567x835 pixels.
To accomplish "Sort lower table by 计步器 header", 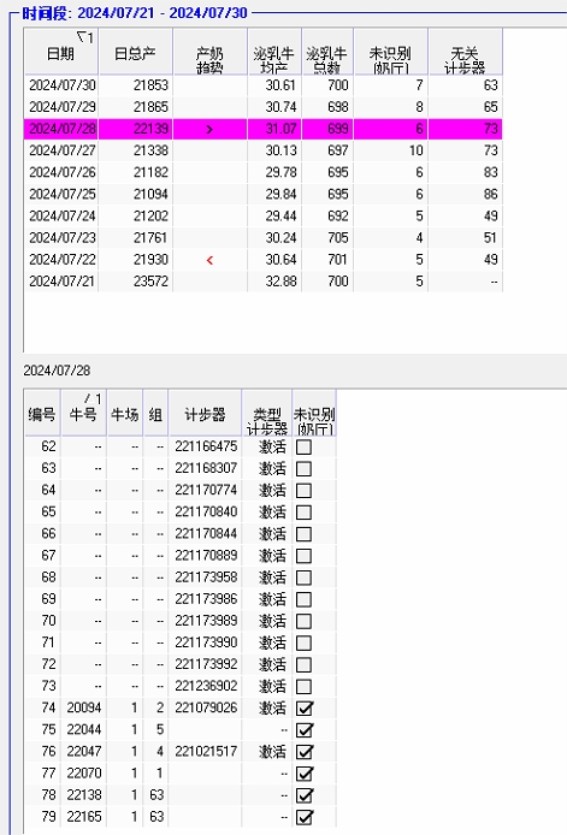I will [205, 413].
